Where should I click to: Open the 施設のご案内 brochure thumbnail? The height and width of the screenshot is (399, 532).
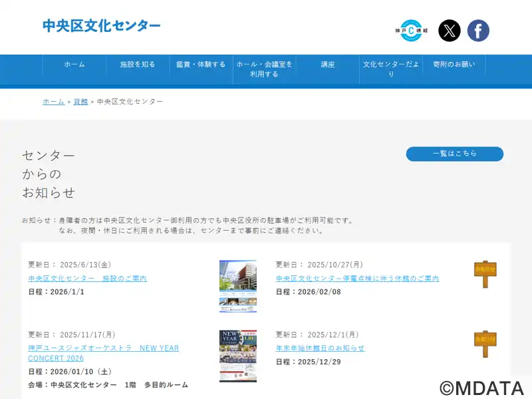pyautogui.click(x=238, y=286)
